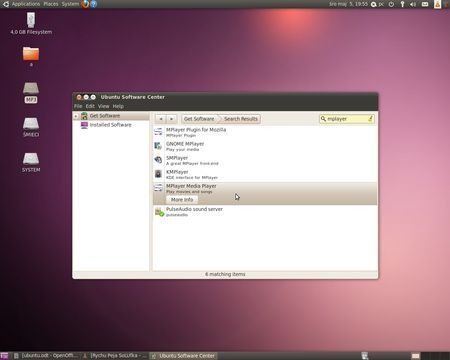The width and height of the screenshot is (450, 360).
Task: Open Edit menu in Software Center
Action: (x=90, y=106)
